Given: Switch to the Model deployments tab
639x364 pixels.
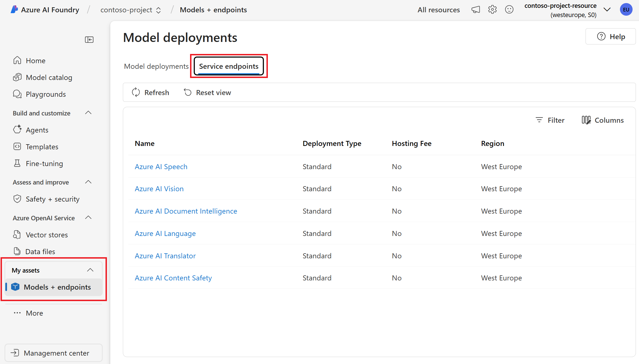Looking at the screenshot, I should coord(156,66).
